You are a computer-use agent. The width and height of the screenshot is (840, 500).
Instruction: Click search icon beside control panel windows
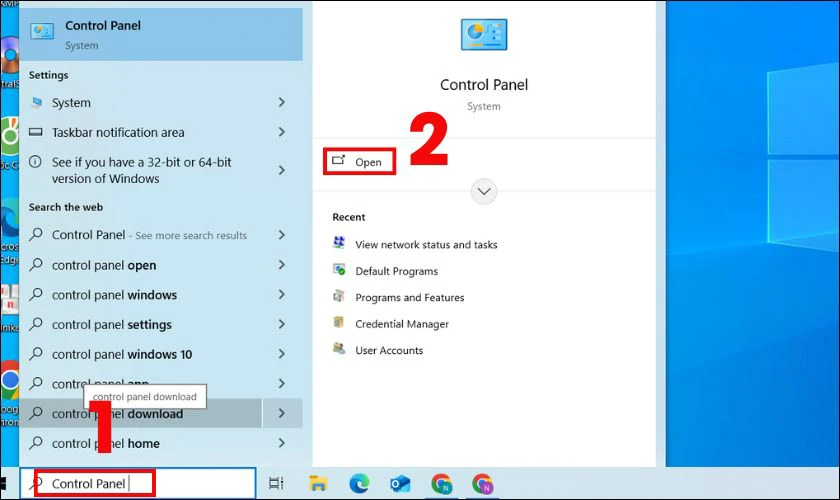coord(36,294)
